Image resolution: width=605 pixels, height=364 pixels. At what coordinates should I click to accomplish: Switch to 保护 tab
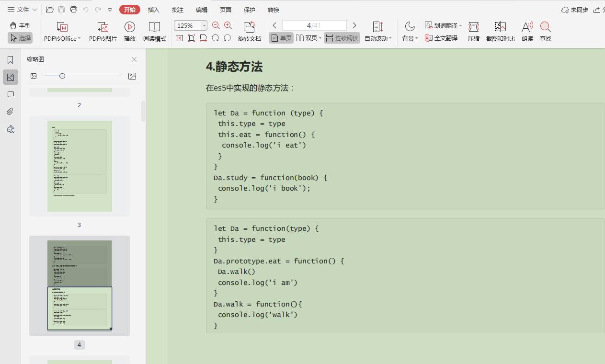(x=250, y=10)
